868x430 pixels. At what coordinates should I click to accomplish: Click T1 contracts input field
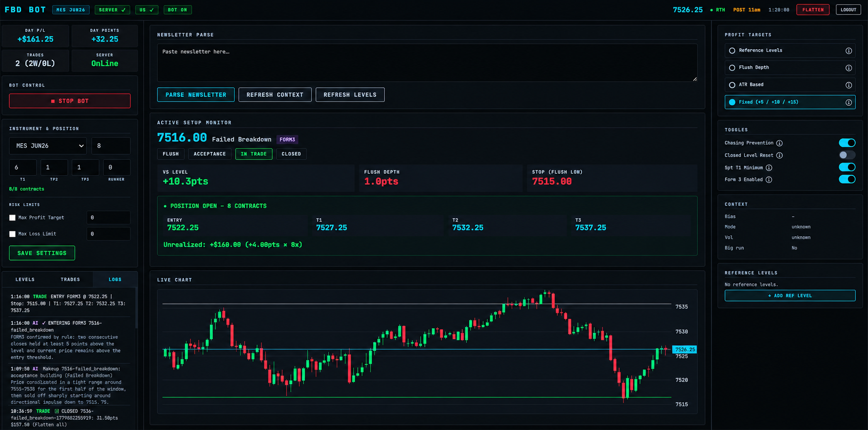(x=22, y=167)
